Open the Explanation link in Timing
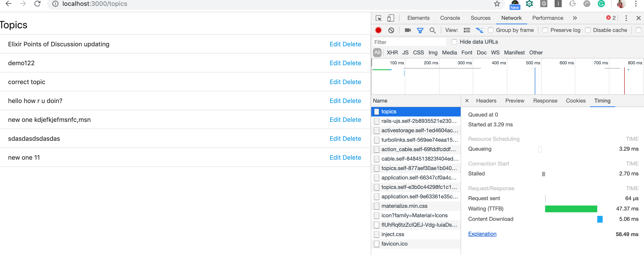Image resolution: width=644 pixels, height=255 pixels. [x=482, y=234]
